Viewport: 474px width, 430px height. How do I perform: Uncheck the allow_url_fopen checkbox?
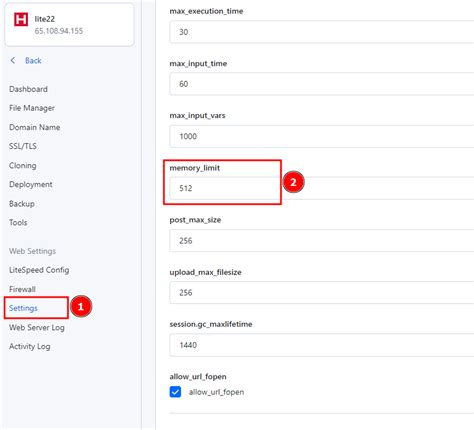coord(175,392)
